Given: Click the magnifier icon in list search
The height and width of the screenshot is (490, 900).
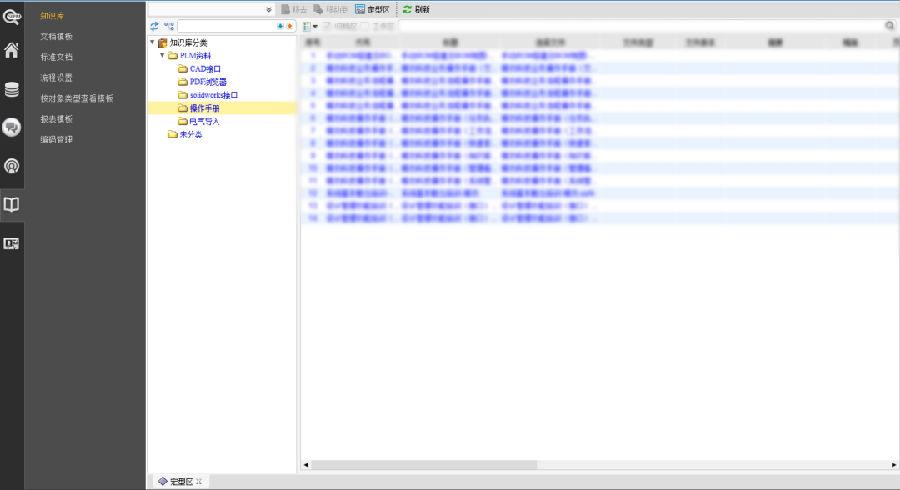Looking at the screenshot, I should click(889, 25).
